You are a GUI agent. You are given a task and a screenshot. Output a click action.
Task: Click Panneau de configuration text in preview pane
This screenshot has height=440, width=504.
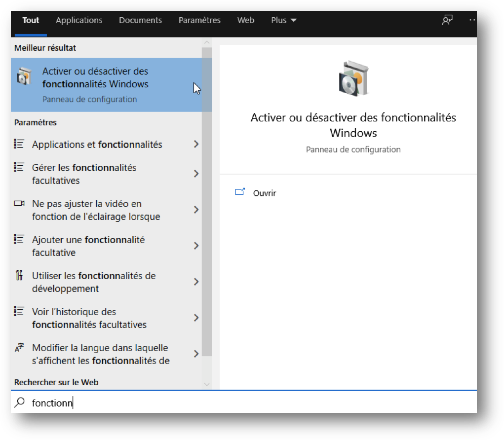[353, 149]
